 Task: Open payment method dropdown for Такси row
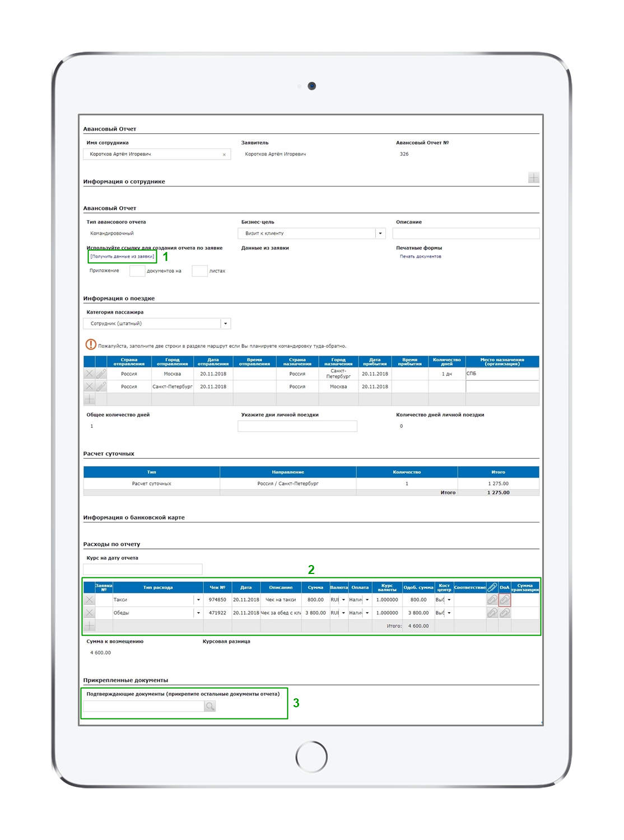[x=367, y=600]
